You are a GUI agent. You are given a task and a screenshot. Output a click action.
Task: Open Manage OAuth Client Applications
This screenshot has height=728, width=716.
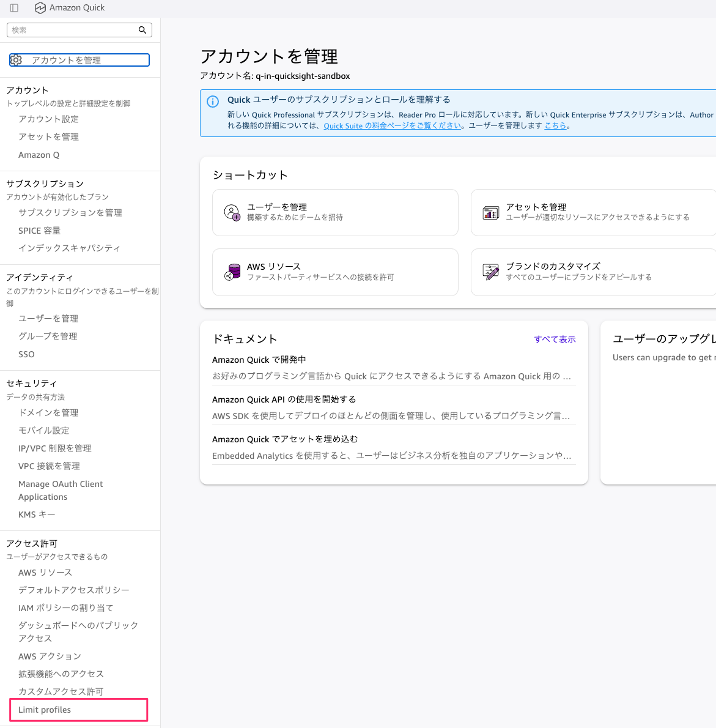61,490
